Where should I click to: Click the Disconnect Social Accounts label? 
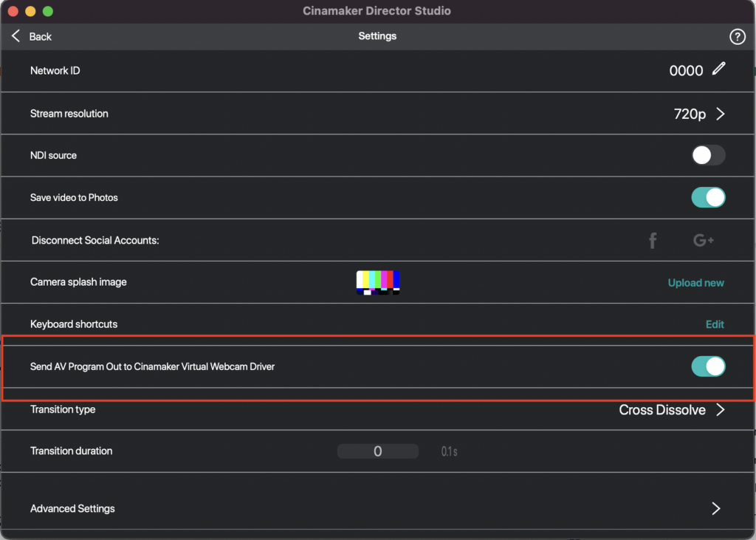[x=95, y=240]
